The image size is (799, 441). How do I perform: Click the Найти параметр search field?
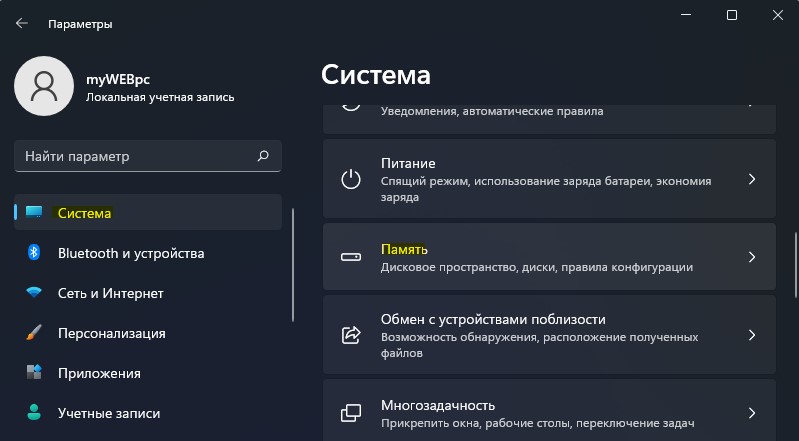pos(148,156)
